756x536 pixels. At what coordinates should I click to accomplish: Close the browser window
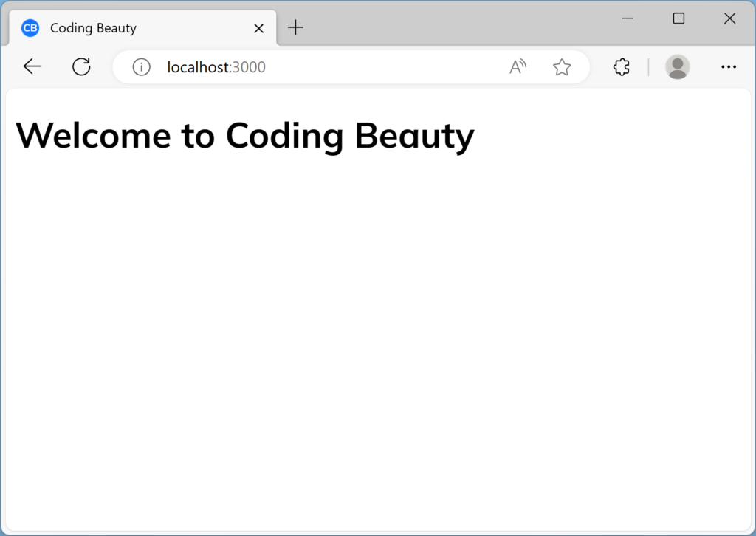pos(729,18)
